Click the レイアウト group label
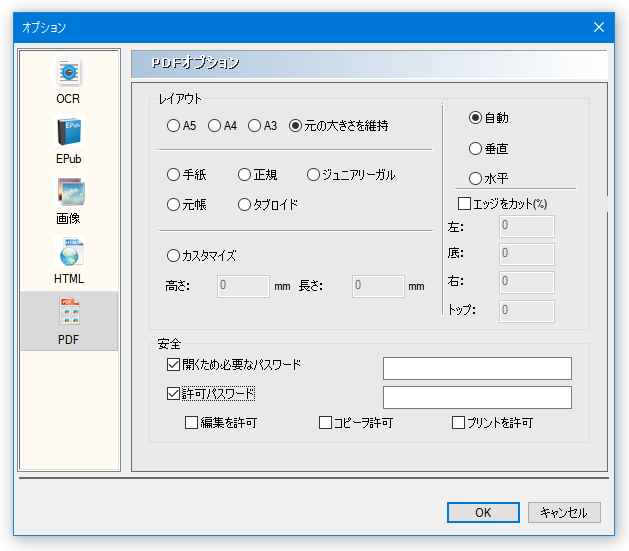 point(180,99)
